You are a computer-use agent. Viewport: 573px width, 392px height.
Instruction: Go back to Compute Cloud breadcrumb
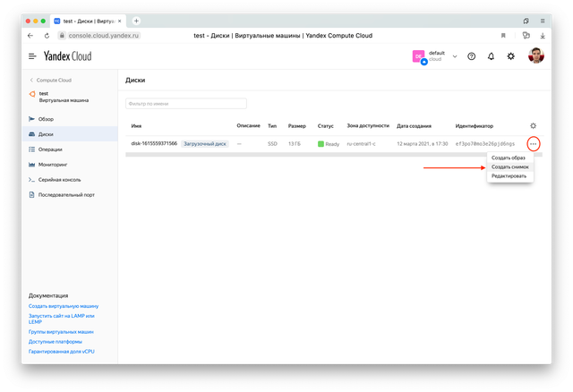coord(54,81)
